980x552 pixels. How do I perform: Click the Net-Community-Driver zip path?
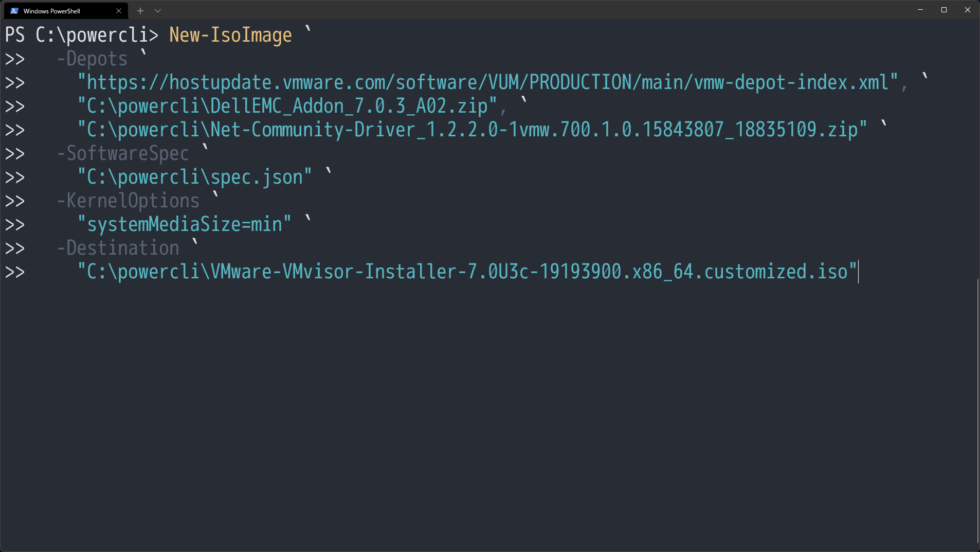pyautogui.click(x=470, y=129)
